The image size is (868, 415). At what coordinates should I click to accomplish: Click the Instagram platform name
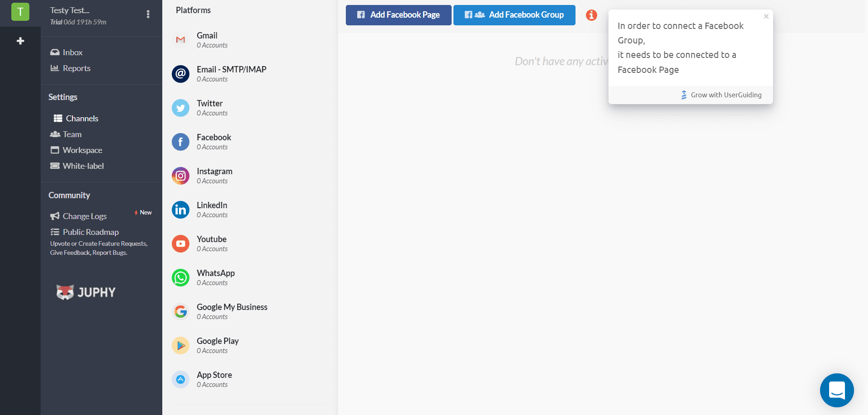215,171
